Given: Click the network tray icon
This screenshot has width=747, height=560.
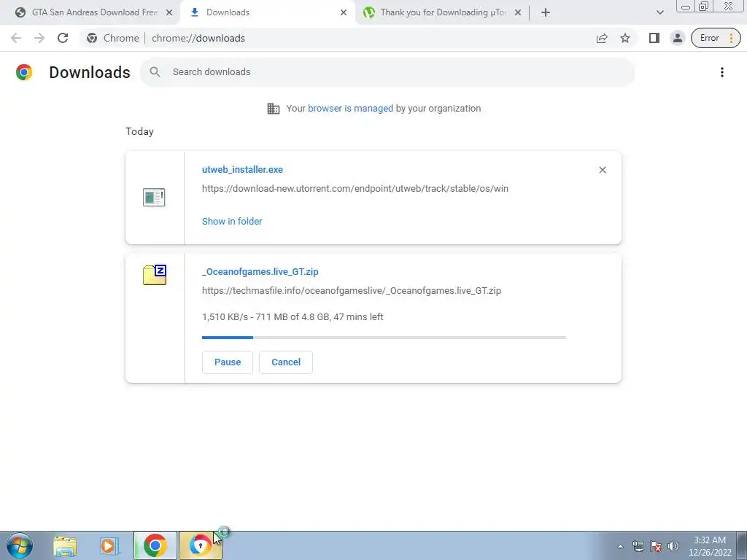Looking at the screenshot, I should click(638, 546).
